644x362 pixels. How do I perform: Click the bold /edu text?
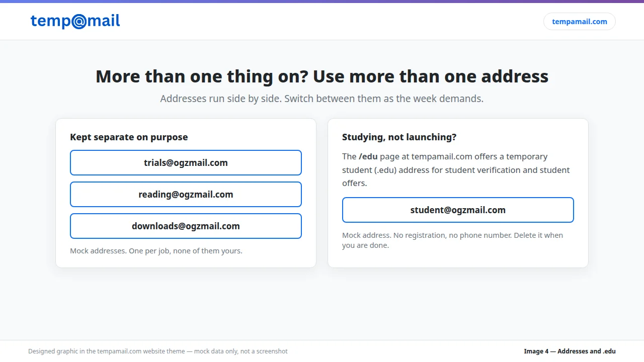coord(368,156)
